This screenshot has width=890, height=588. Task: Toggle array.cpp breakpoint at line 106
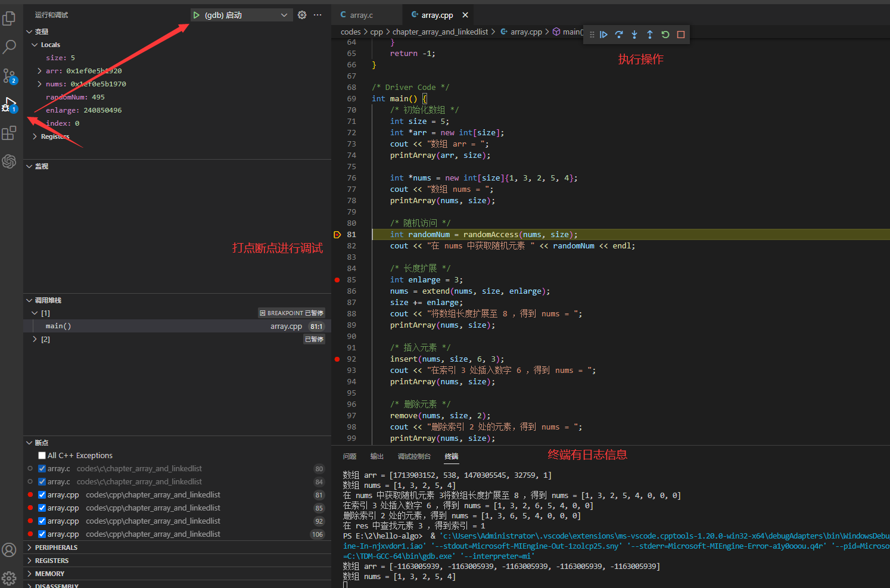tap(42, 534)
